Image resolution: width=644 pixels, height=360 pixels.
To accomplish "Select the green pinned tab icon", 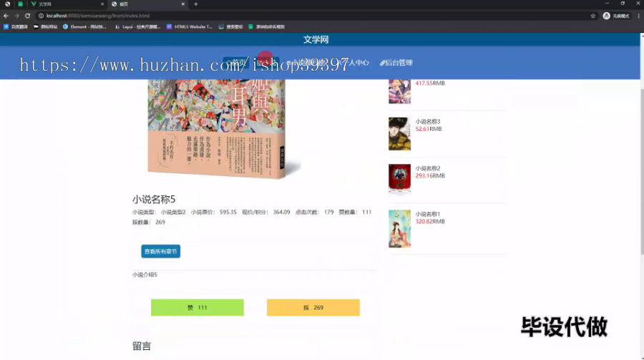I will [x=20, y=4].
